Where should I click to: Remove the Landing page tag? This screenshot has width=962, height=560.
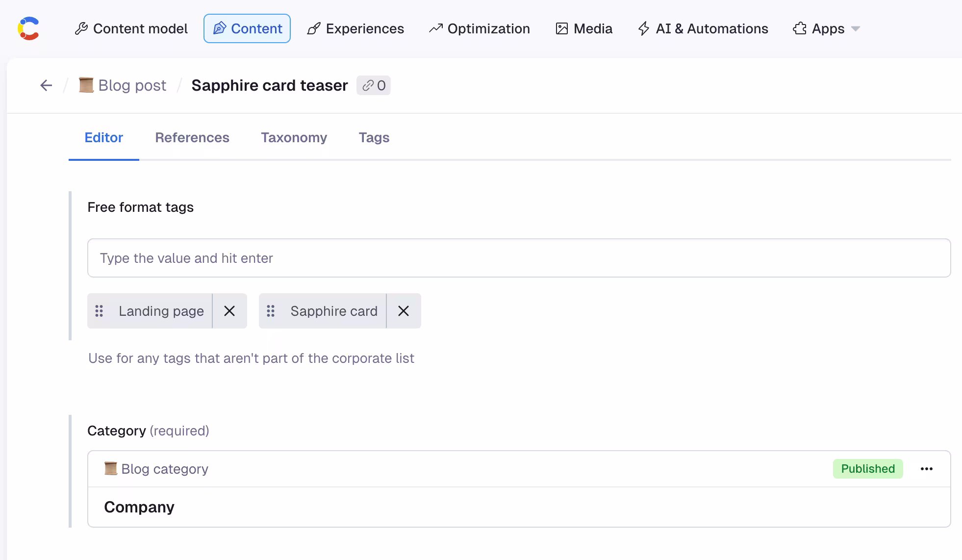(x=229, y=311)
